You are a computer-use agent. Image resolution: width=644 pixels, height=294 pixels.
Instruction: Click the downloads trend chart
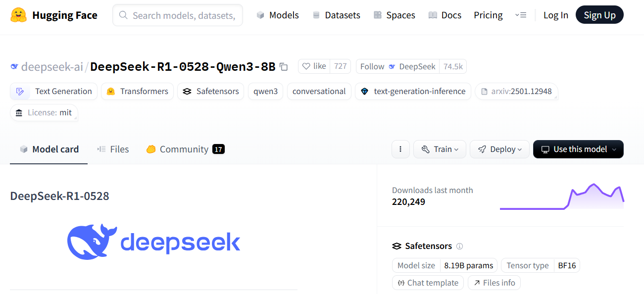562,196
